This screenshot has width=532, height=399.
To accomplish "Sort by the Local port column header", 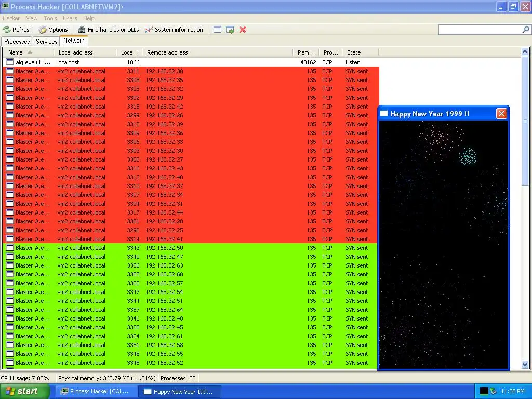I will click(x=129, y=52).
